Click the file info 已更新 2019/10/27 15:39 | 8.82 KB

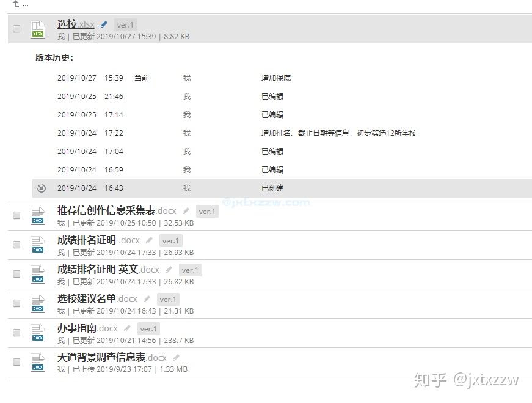(131, 36)
